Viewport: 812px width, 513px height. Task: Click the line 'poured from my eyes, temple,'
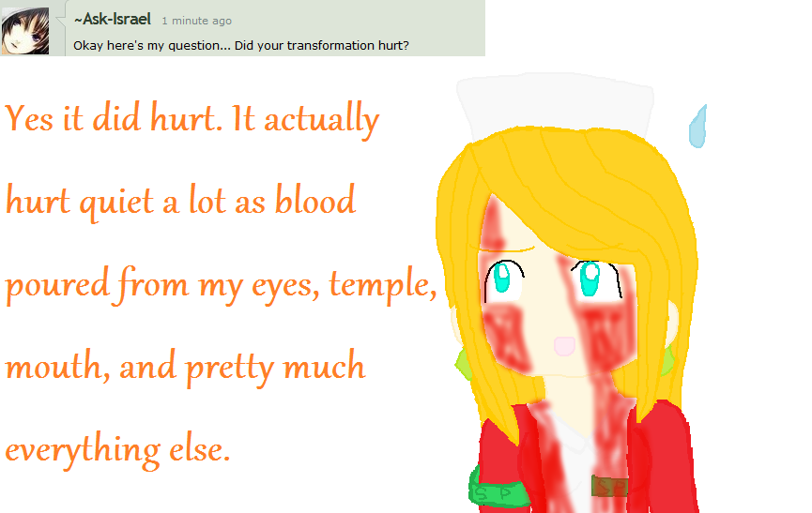click(222, 285)
